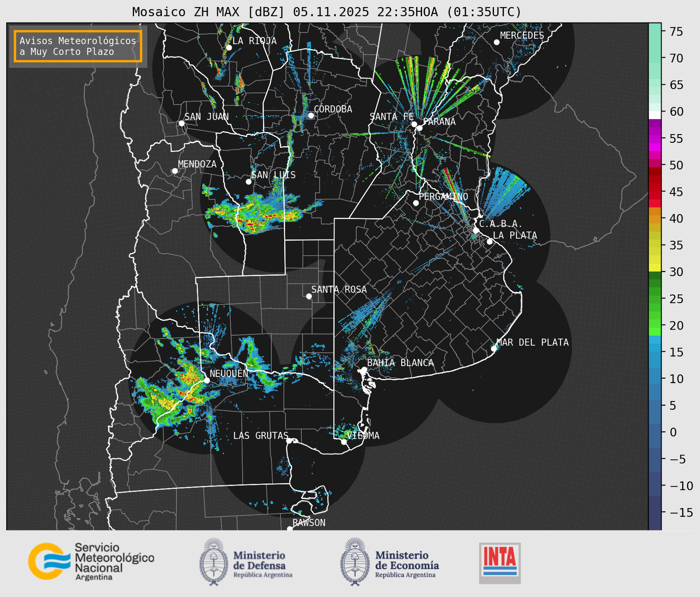The height and width of the screenshot is (597, 700).
Task: Click the Pergamino city marker dot
Action: coord(416,203)
